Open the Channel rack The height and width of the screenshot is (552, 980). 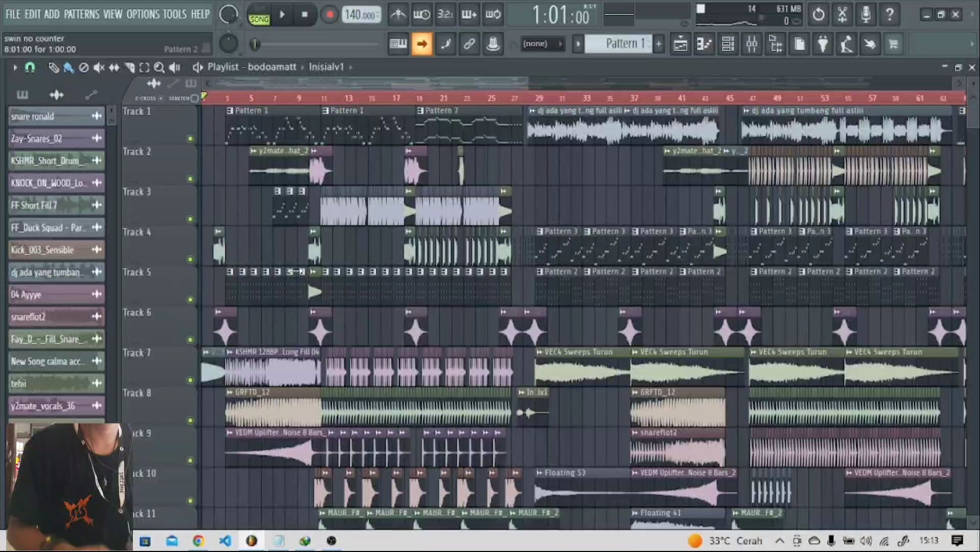coord(727,45)
